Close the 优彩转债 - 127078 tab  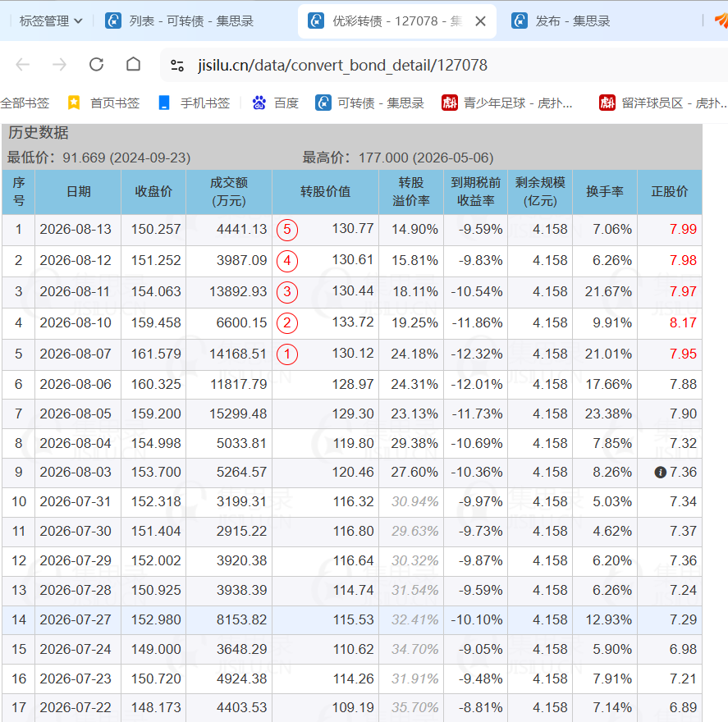480,21
